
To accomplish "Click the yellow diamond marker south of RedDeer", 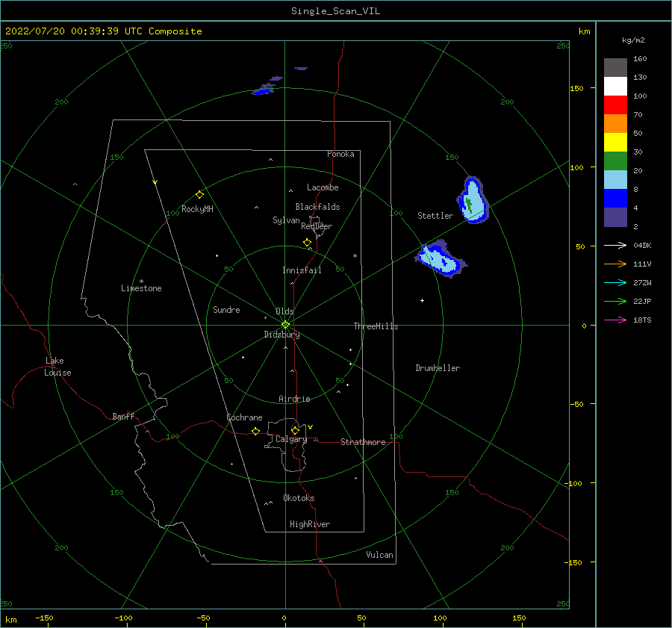I will pos(307,243).
